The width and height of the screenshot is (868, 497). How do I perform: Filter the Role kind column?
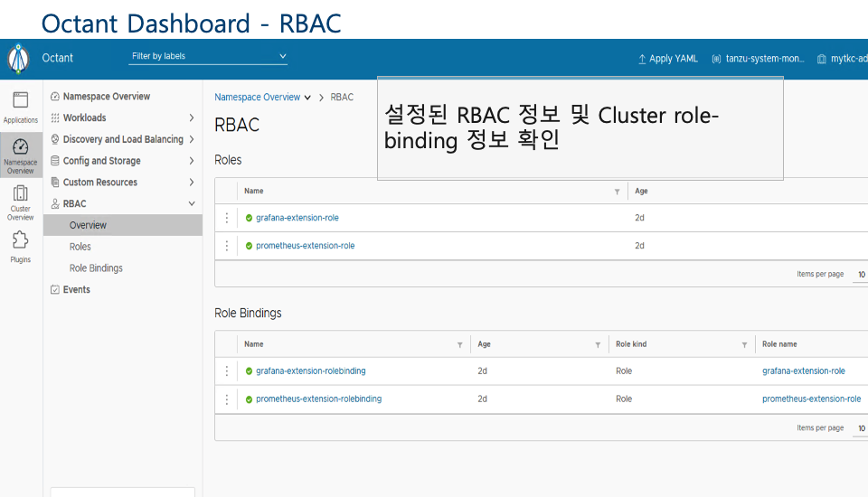tap(744, 345)
